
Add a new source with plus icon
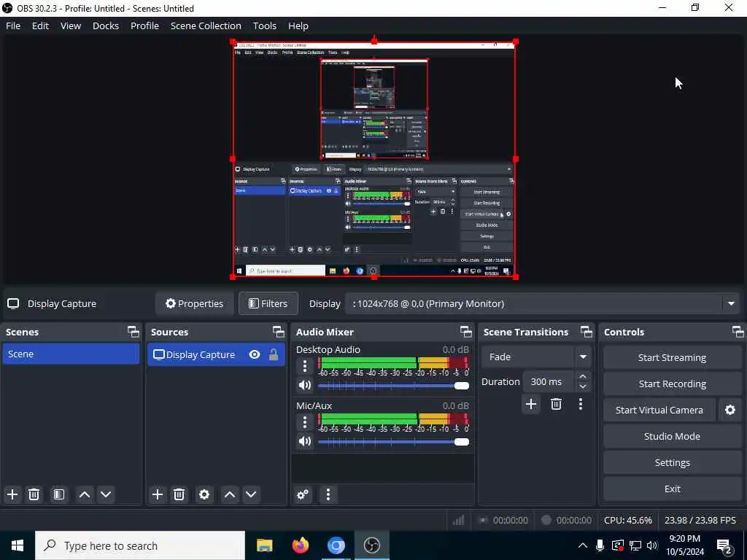tap(158, 494)
